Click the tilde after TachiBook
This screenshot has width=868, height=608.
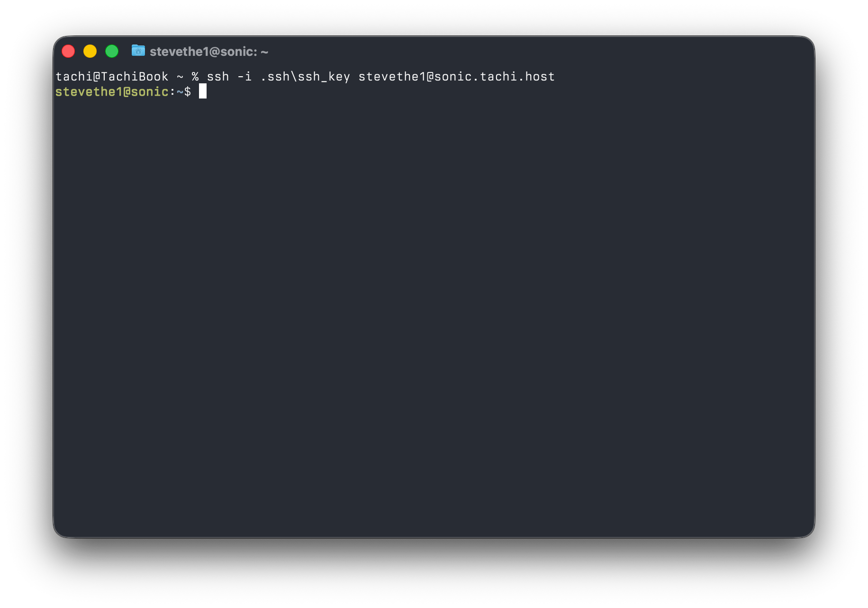point(180,77)
